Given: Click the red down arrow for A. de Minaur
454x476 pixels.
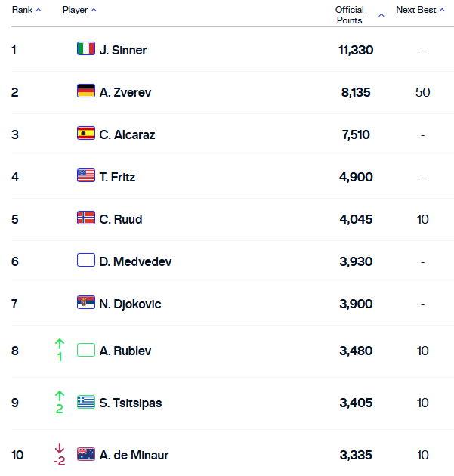Looking at the screenshot, I should pyautogui.click(x=60, y=448).
